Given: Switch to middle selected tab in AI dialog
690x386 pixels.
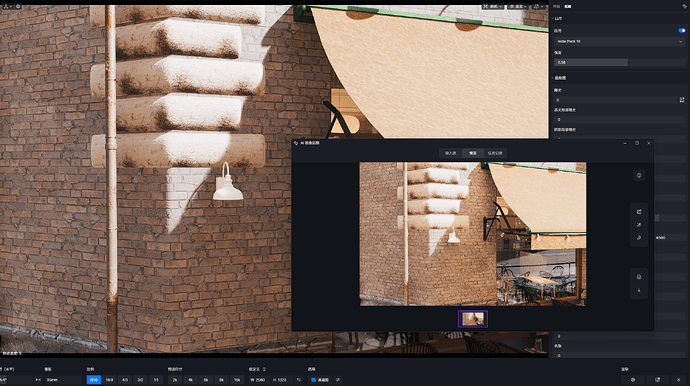Looking at the screenshot, I should (473, 153).
